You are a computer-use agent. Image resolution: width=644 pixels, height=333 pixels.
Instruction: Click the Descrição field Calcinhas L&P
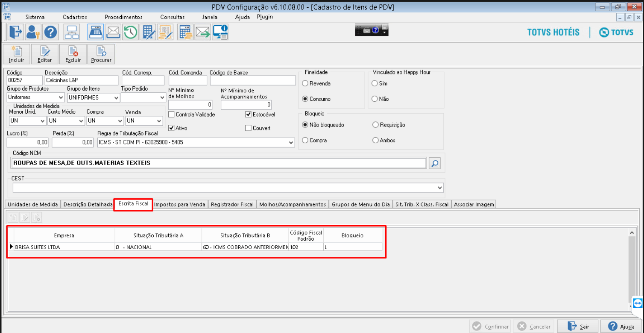81,80
